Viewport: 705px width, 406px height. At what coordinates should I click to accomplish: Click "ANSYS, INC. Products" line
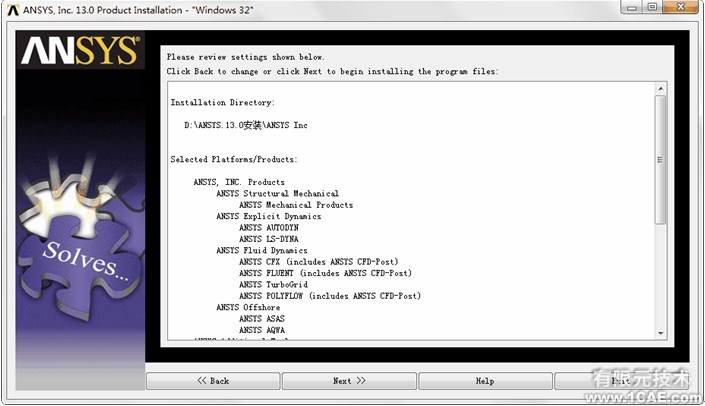tap(239, 182)
